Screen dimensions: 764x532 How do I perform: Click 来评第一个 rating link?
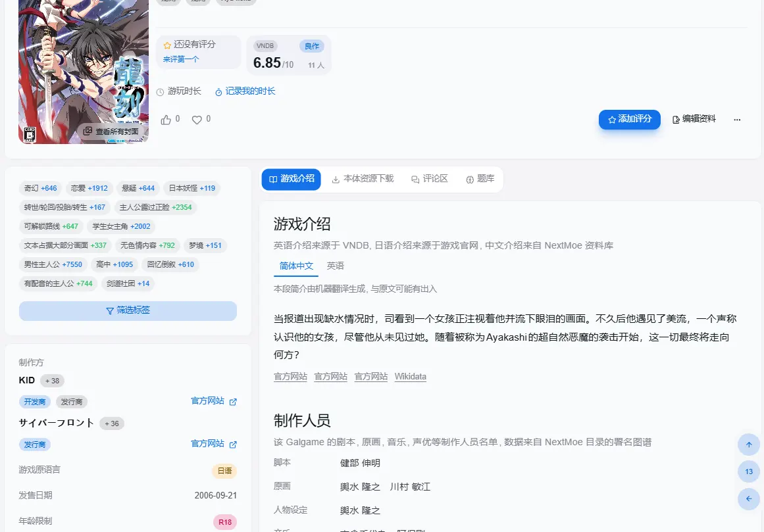[x=181, y=59]
